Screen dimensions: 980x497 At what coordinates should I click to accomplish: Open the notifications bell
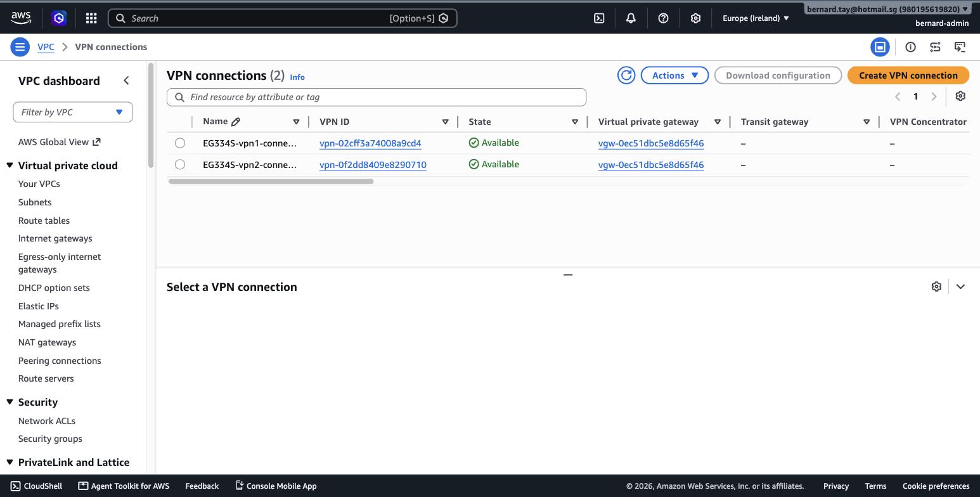[631, 18]
